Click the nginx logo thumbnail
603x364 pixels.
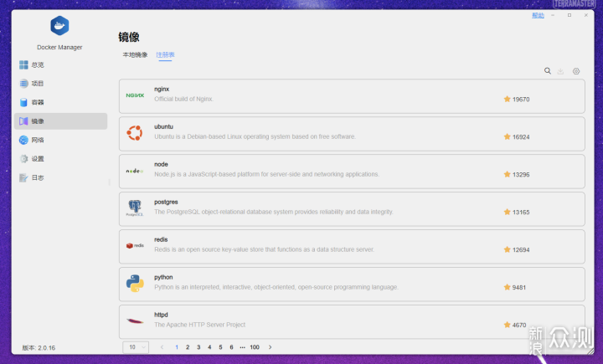click(135, 95)
